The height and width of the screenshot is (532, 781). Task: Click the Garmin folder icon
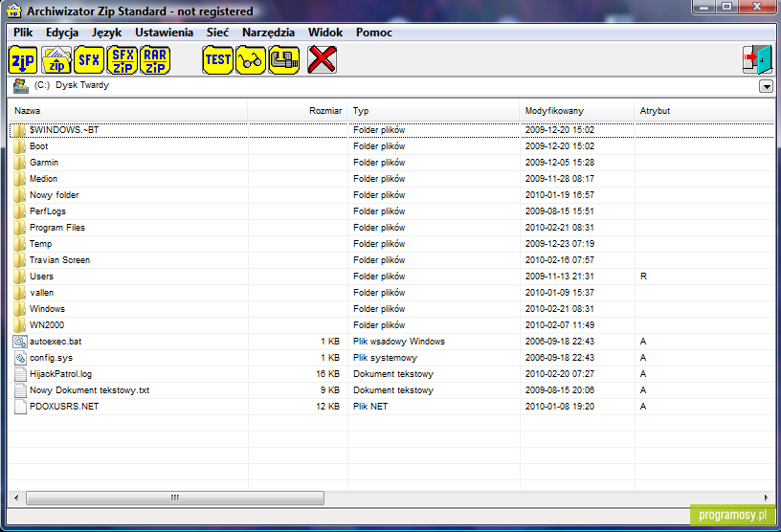point(19,163)
